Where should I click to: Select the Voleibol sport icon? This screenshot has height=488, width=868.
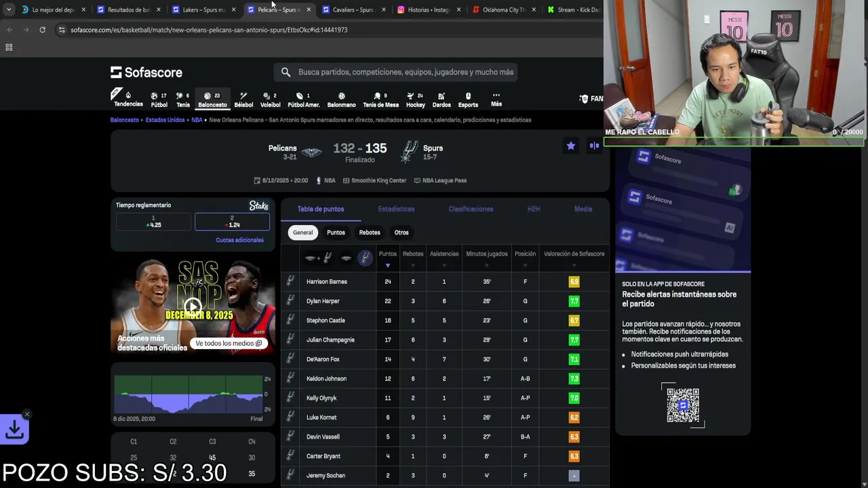[270, 100]
